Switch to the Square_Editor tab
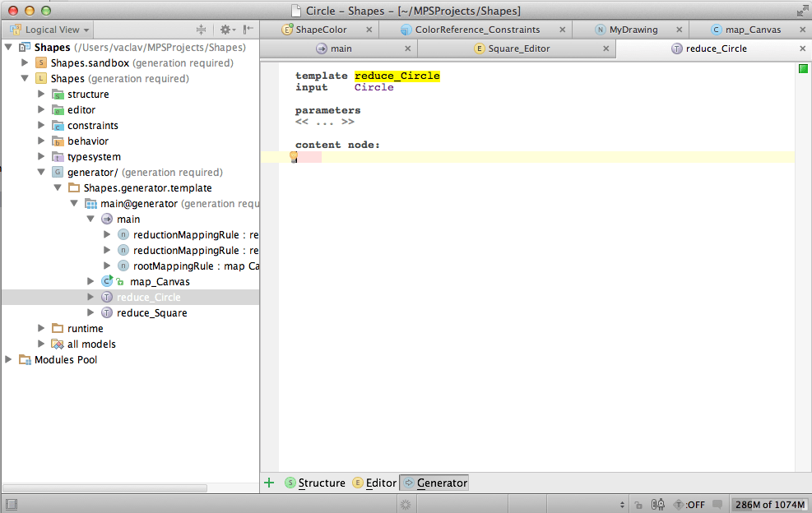This screenshot has height=513, width=812. point(518,49)
